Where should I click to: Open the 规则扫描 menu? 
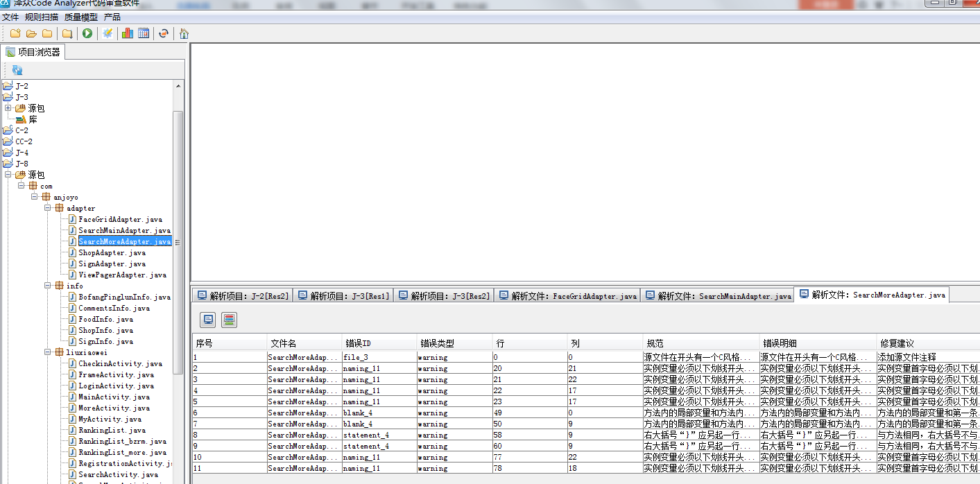42,17
